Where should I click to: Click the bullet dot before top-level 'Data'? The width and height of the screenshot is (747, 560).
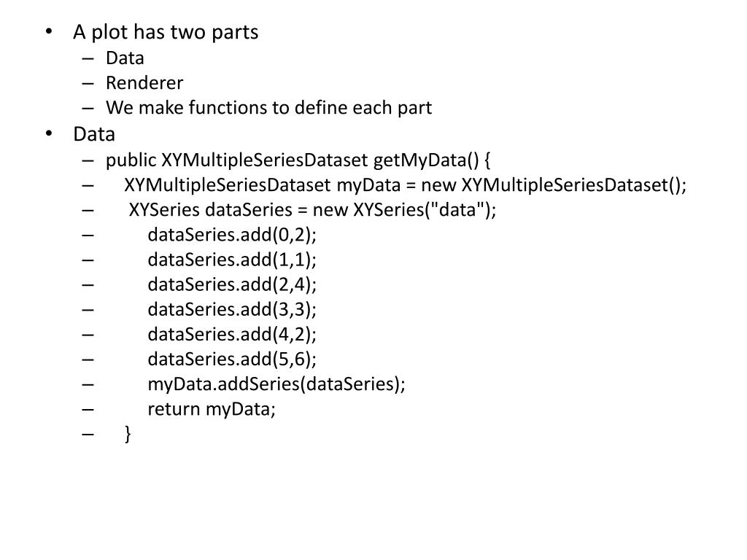tap(49, 133)
